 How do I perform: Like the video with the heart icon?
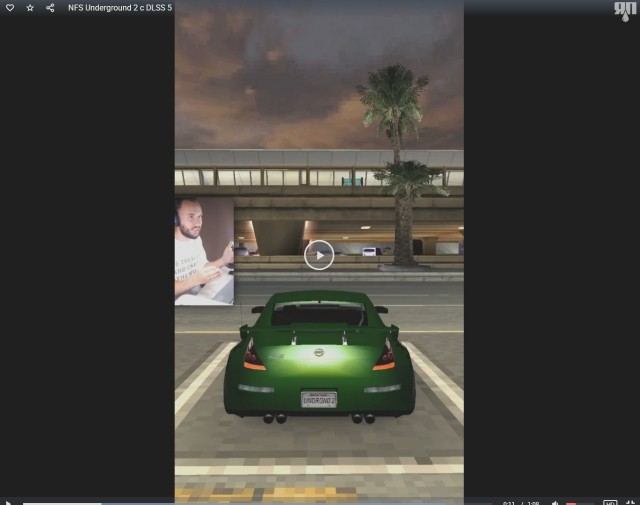pos(10,8)
